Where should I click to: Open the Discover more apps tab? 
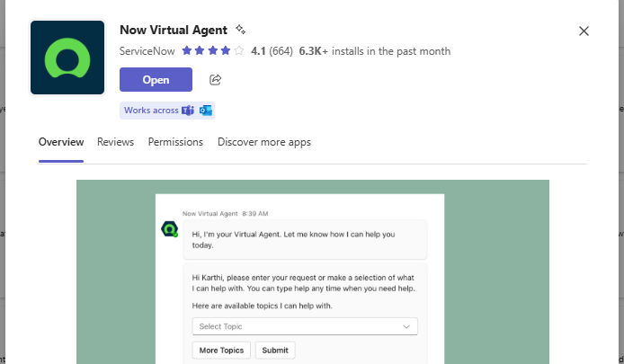(264, 142)
